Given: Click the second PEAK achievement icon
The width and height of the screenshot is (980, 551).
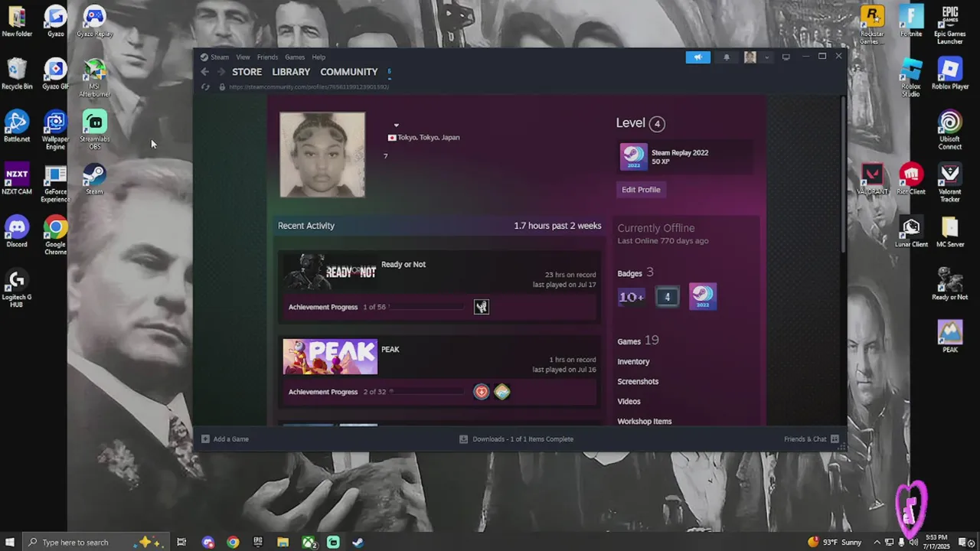Looking at the screenshot, I should click(502, 392).
